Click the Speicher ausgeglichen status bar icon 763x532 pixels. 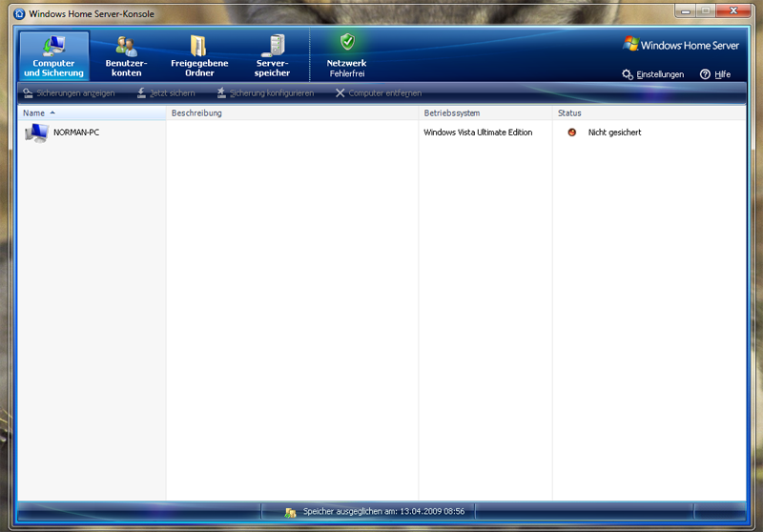(290, 512)
